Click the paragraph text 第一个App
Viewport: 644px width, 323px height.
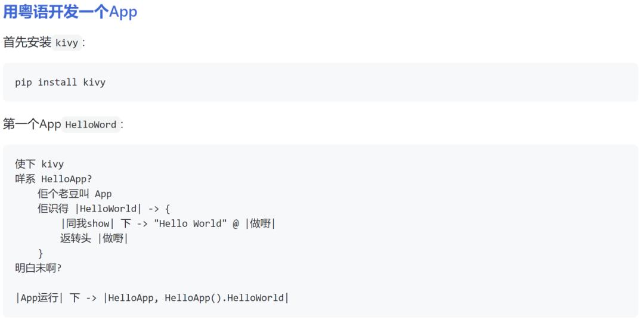pyautogui.click(x=32, y=125)
